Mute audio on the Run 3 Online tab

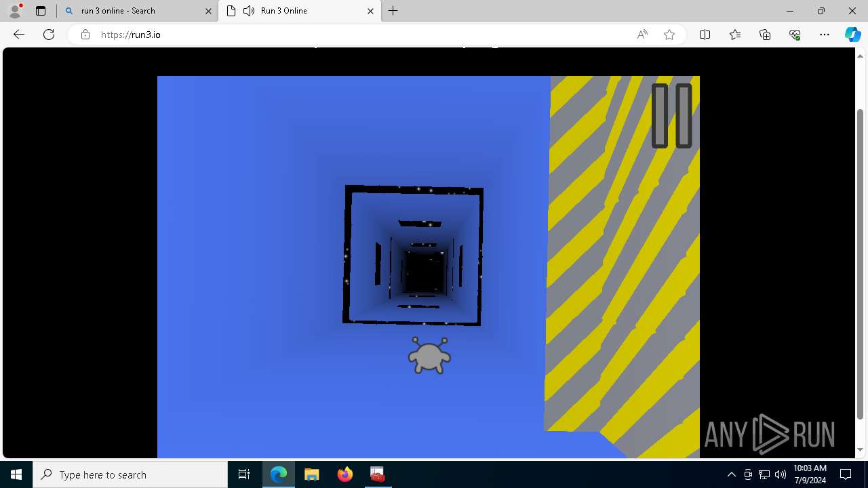[x=249, y=11]
